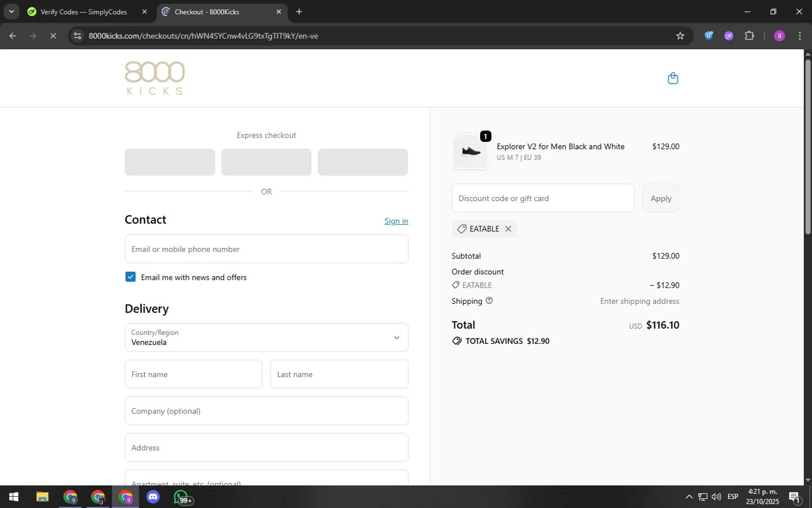Click the First name field
The width and height of the screenshot is (812, 508).
pos(194,374)
